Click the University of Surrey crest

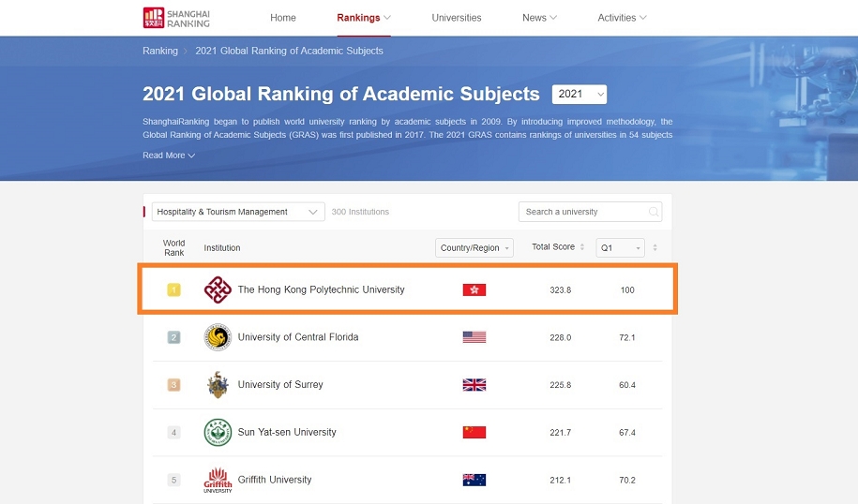[x=218, y=385]
